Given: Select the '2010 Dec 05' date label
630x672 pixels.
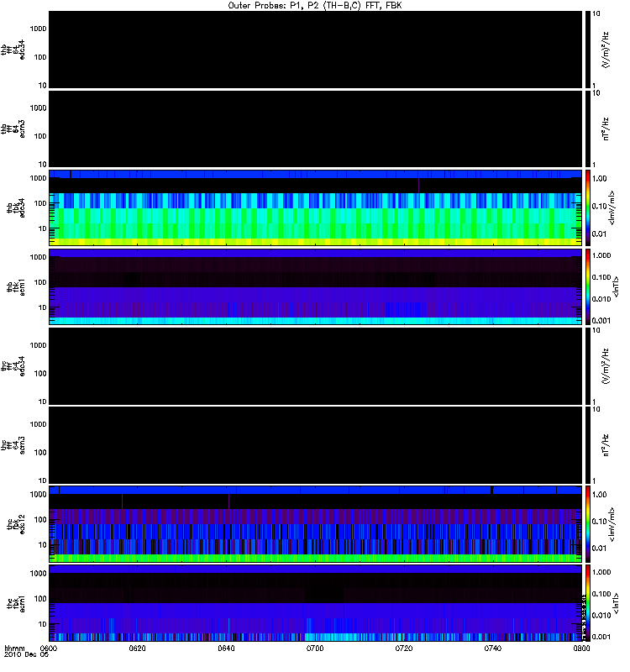Looking at the screenshot, I should coord(27,654).
